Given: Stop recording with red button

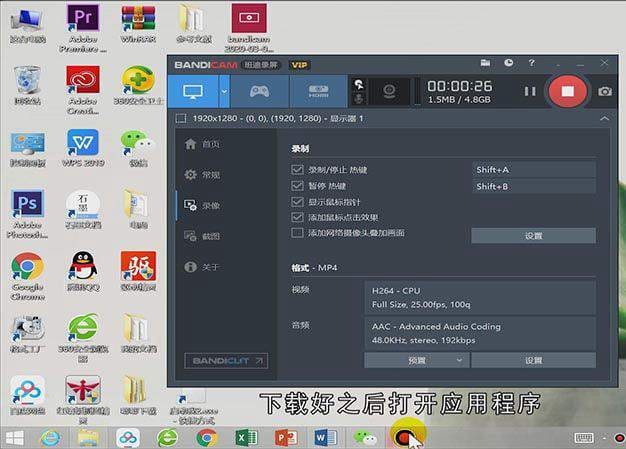Looking at the screenshot, I should coord(567,91).
